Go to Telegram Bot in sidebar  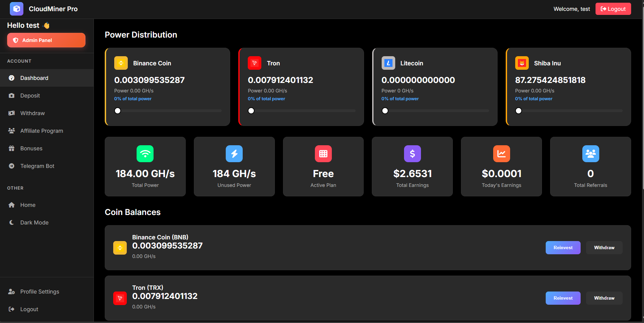pos(37,166)
